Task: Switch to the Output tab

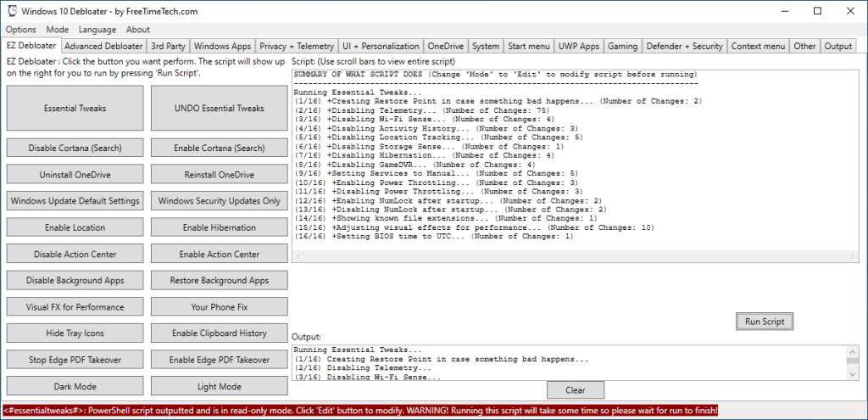Action: tap(838, 47)
